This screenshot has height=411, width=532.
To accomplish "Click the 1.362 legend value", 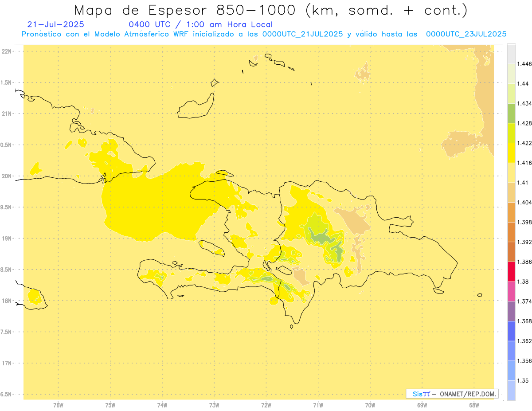I will 524,341.
